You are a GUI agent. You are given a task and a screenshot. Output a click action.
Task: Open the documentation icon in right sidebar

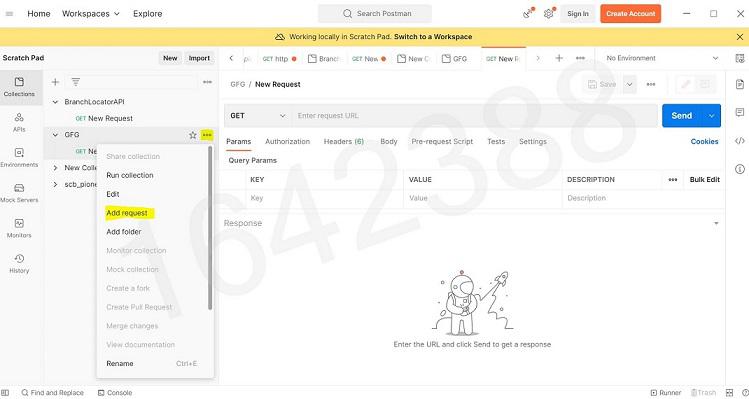[739, 85]
